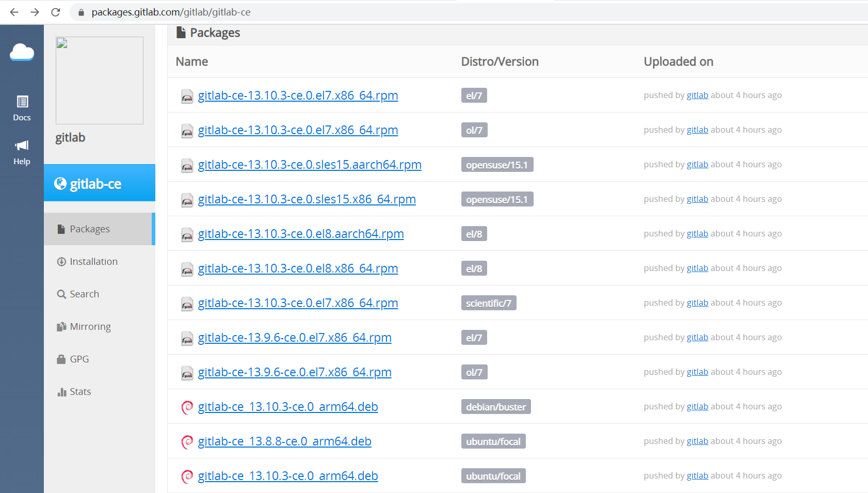Image resolution: width=868 pixels, height=493 pixels.
Task: Open gitlab-ce-13.10.3 sles15.aarch64 rpm link
Action: click(x=310, y=165)
